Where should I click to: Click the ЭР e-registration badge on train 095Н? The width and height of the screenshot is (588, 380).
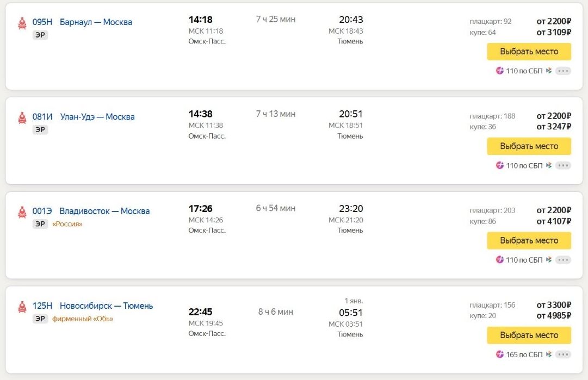(x=40, y=35)
